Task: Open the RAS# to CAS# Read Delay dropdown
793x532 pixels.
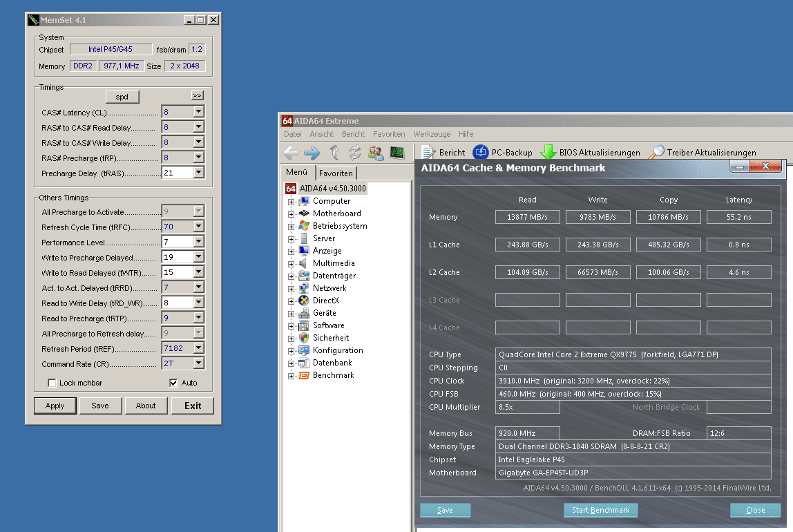Action: (199, 127)
